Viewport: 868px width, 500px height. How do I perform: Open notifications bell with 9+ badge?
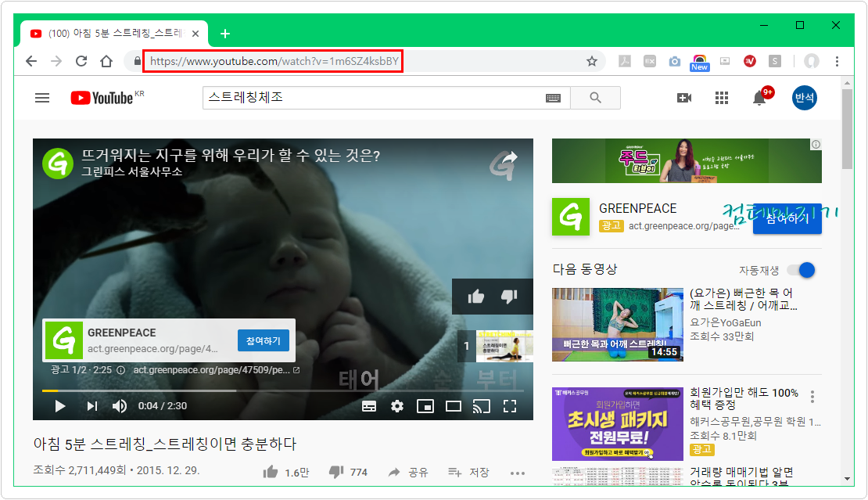[760, 98]
